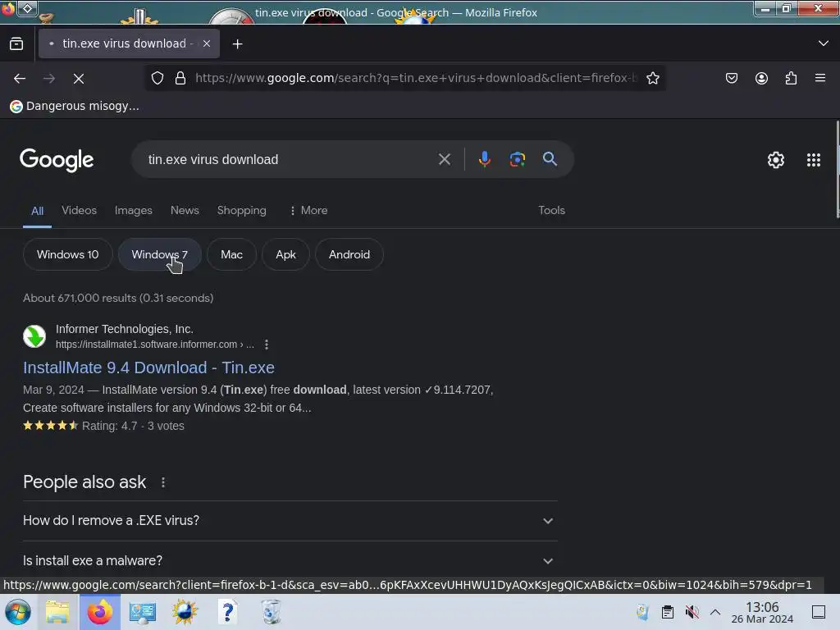Open the Firefox account icon
The height and width of the screenshot is (630, 840).
coord(761,78)
